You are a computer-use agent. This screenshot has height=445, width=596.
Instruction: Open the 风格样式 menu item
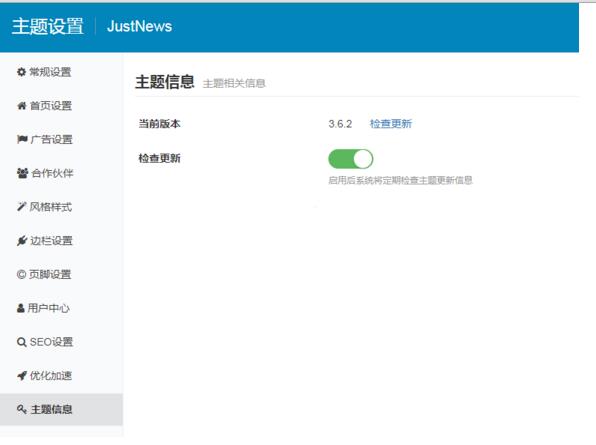click(x=61, y=207)
